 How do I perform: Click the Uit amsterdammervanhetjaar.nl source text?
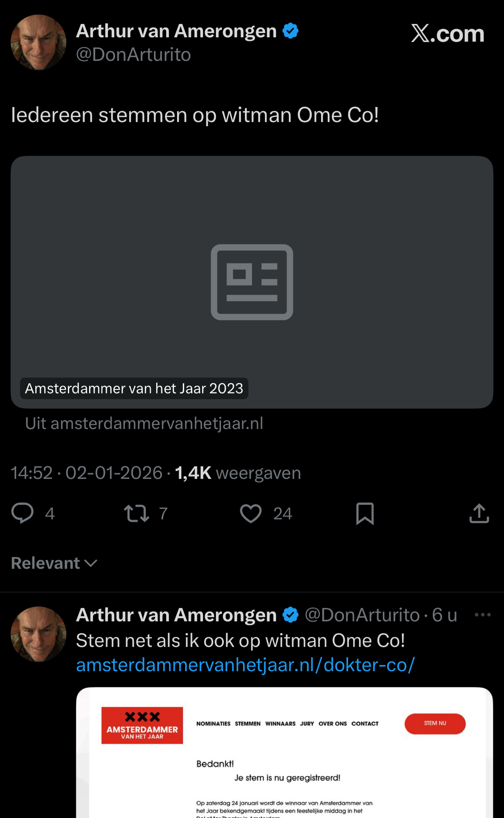tap(144, 423)
